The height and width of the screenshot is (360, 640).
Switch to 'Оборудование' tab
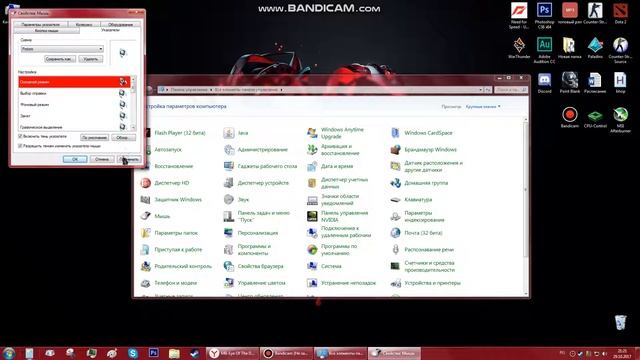coord(120,24)
